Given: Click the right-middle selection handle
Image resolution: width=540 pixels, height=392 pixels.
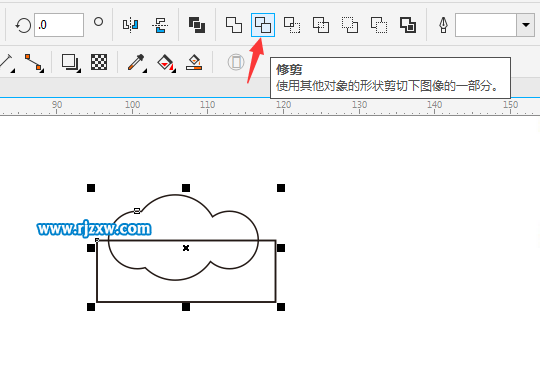Looking at the screenshot, I should (281, 248).
